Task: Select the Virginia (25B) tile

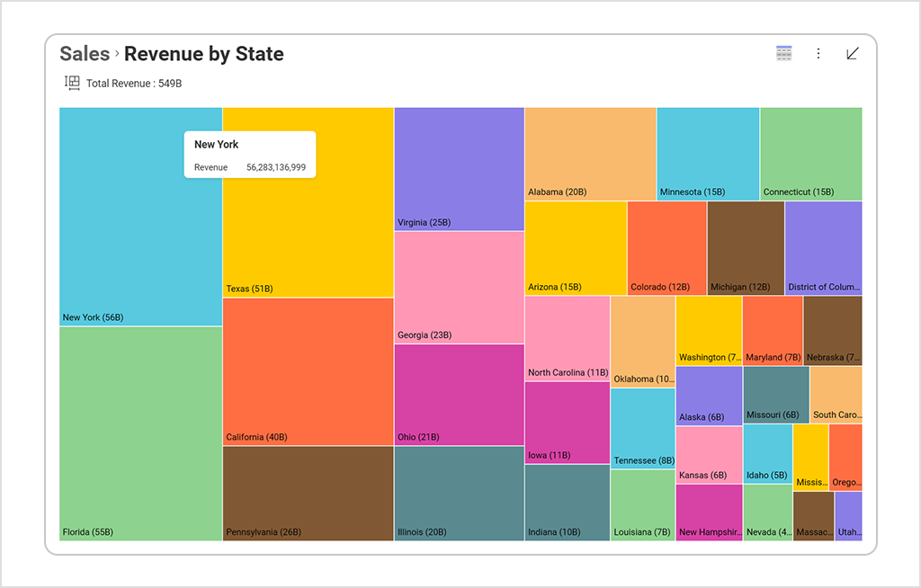Action: [457, 166]
